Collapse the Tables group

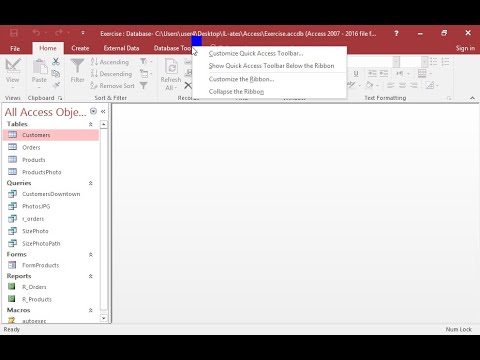click(x=90, y=124)
